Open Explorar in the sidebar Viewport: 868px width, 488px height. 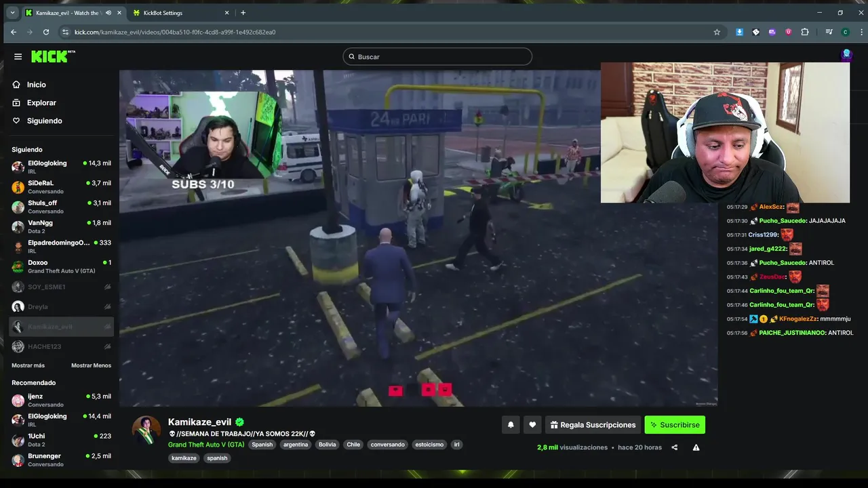pos(41,103)
